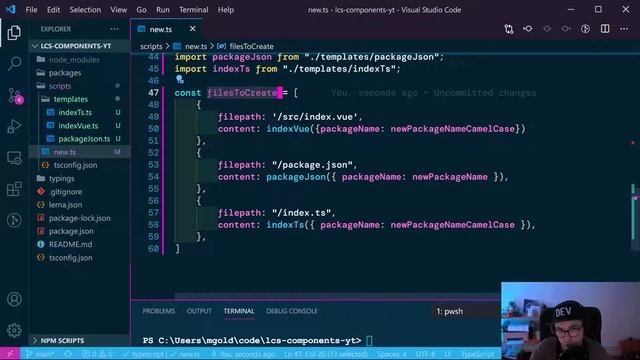Open the View menu

pyautogui.click(x=118, y=10)
